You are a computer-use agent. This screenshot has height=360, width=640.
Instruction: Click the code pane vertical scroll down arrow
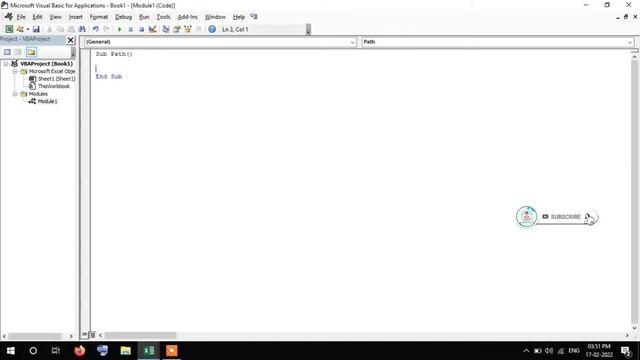coord(634,327)
